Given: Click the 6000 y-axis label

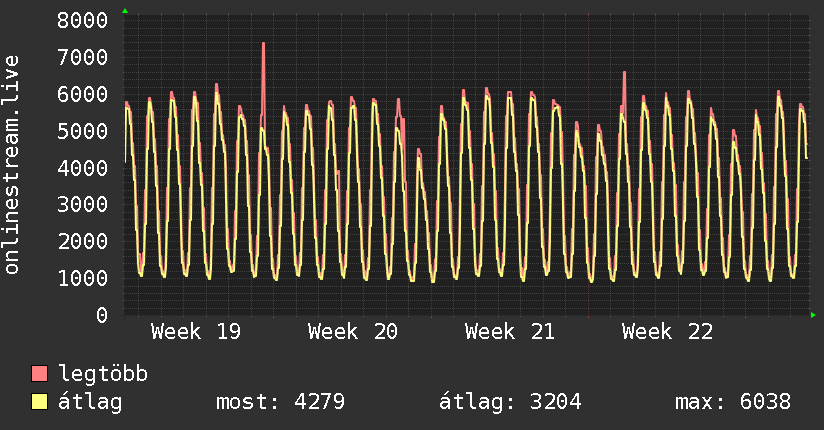Looking at the screenshot, I should coord(83,94).
